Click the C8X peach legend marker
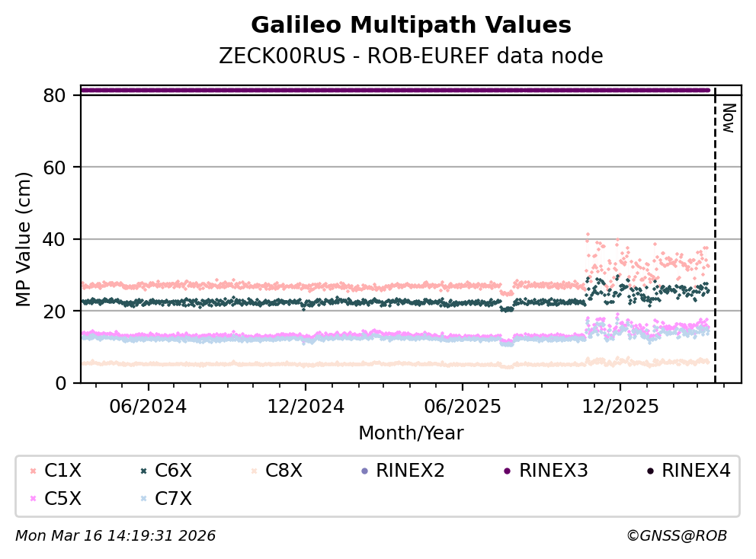The height and width of the screenshot is (559, 756). pyautogui.click(x=253, y=471)
